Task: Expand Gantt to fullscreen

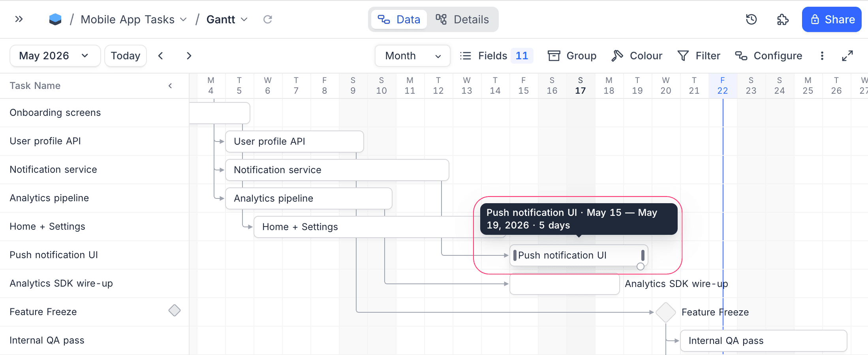Action: coord(847,56)
